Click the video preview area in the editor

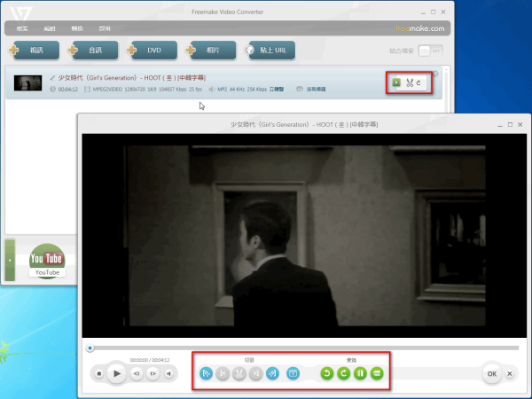304,236
